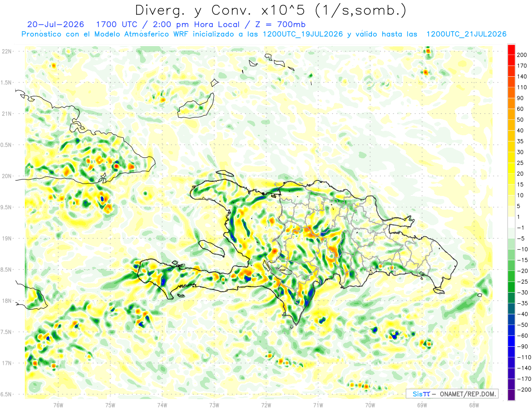Click the '75W' longitude label
Screen dimensions: 532x411
pos(110,405)
